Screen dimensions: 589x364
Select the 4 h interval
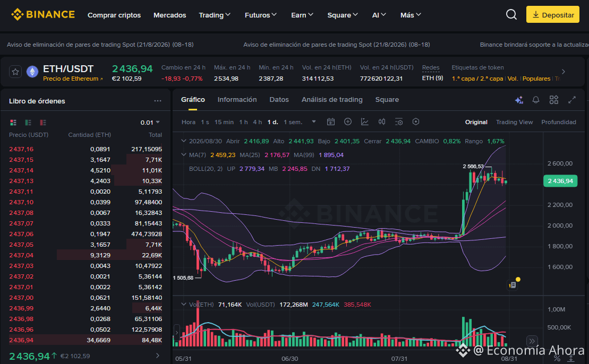click(257, 122)
